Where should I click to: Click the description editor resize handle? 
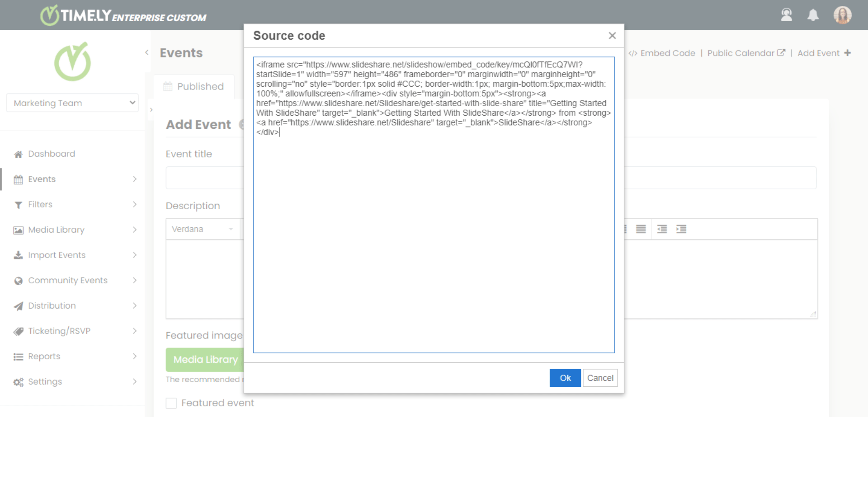coord(813,314)
